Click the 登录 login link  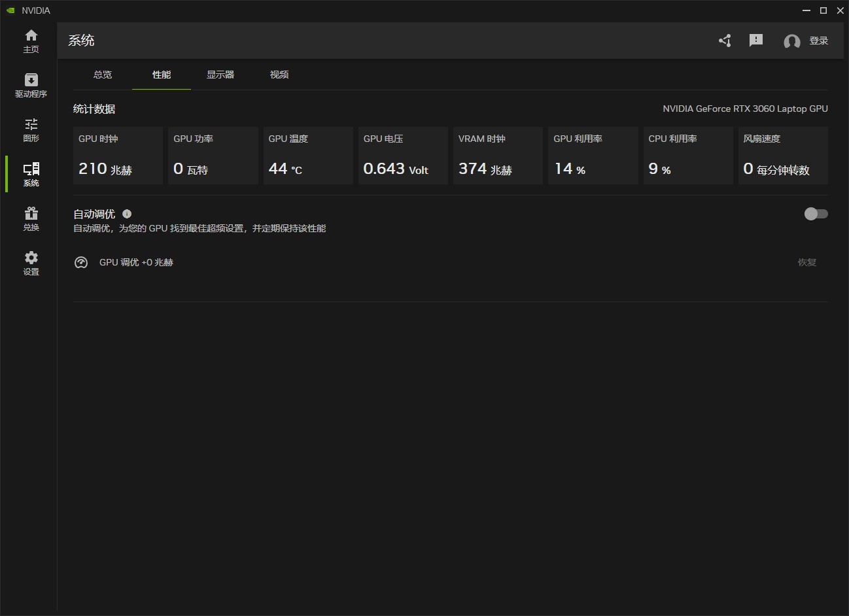point(819,41)
